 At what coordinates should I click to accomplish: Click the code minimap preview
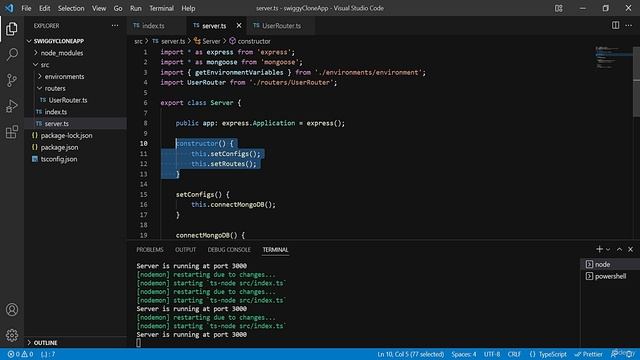(x=612, y=57)
